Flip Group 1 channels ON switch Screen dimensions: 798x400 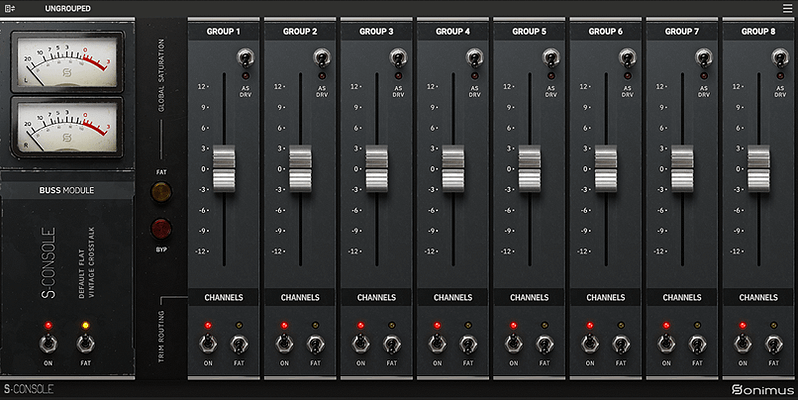pos(208,344)
